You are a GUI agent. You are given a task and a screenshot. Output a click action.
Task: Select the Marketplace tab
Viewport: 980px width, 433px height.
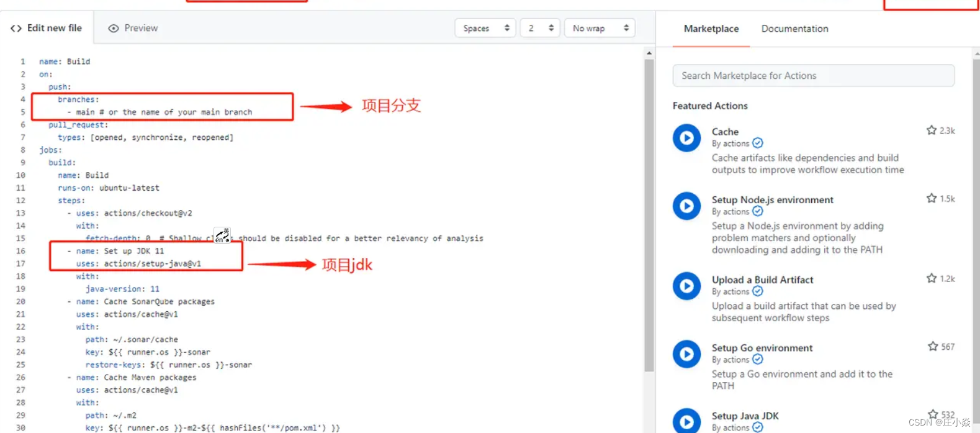[x=711, y=29]
